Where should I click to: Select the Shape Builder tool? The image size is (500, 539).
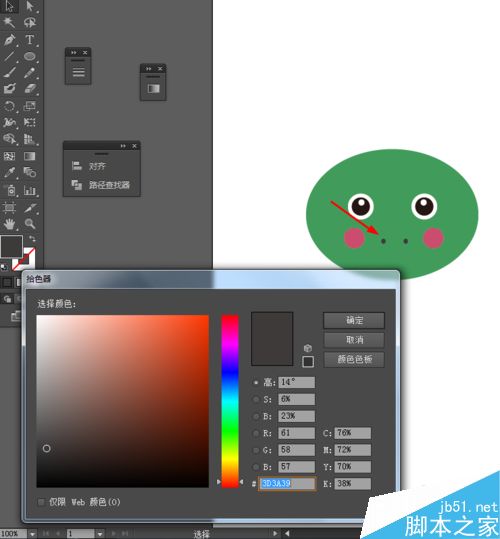point(9,139)
